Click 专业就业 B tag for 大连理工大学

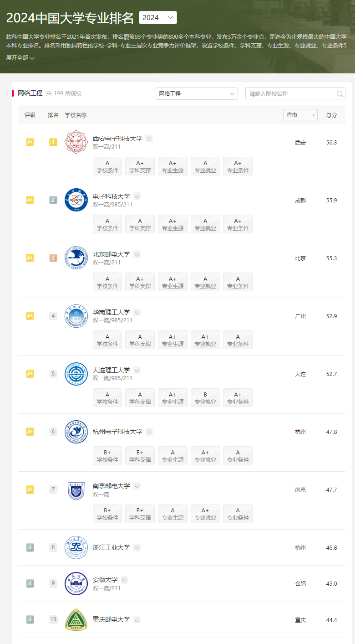point(205,398)
